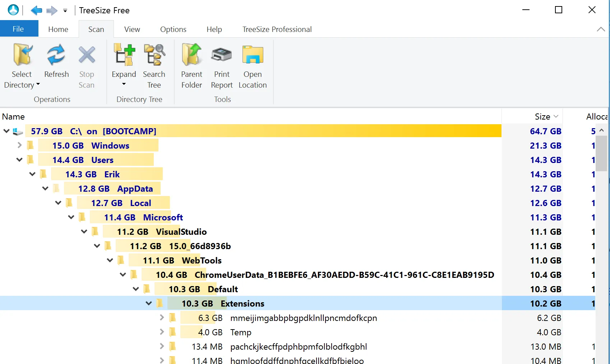Collapse the AppData folder node

[45, 188]
